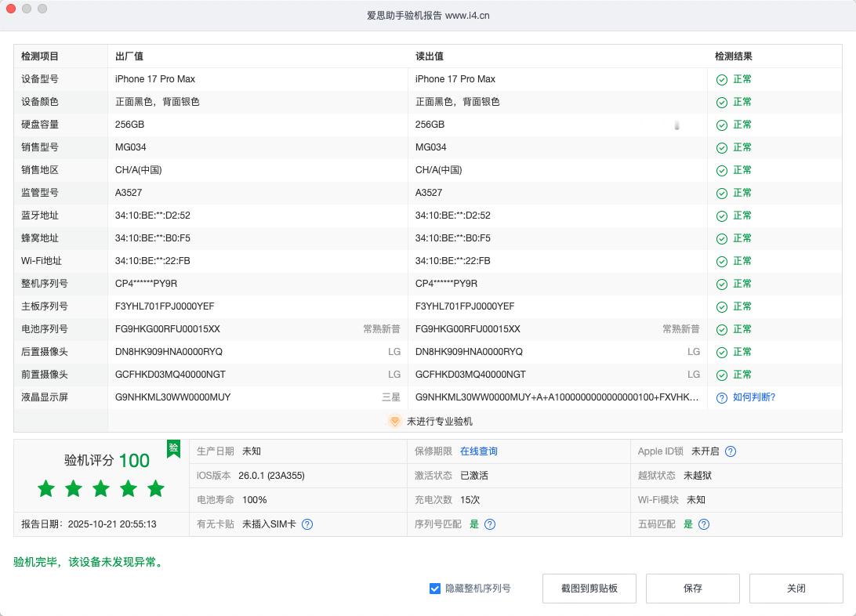Screen dimensions: 856x616
Task: Click factory Wi-Fi address 34:10:BE:**:22:FB
Action: pyautogui.click(x=153, y=261)
